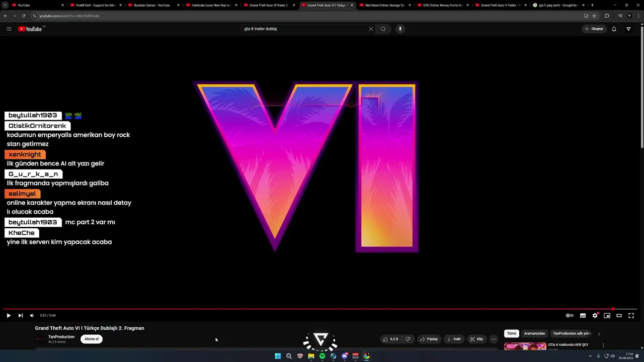Expand more filter chips with right chevron
Screen dimensions: 644x362
pyautogui.click(x=599, y=334)
